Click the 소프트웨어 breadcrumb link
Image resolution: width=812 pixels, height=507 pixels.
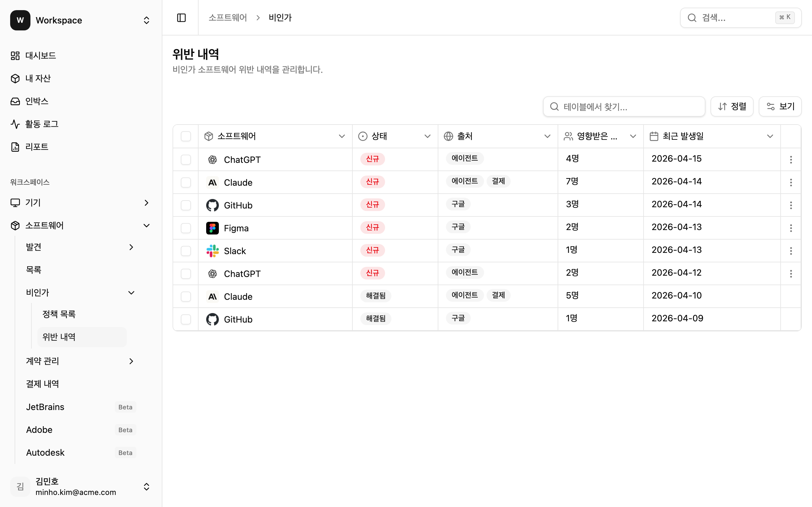(227, 17)
